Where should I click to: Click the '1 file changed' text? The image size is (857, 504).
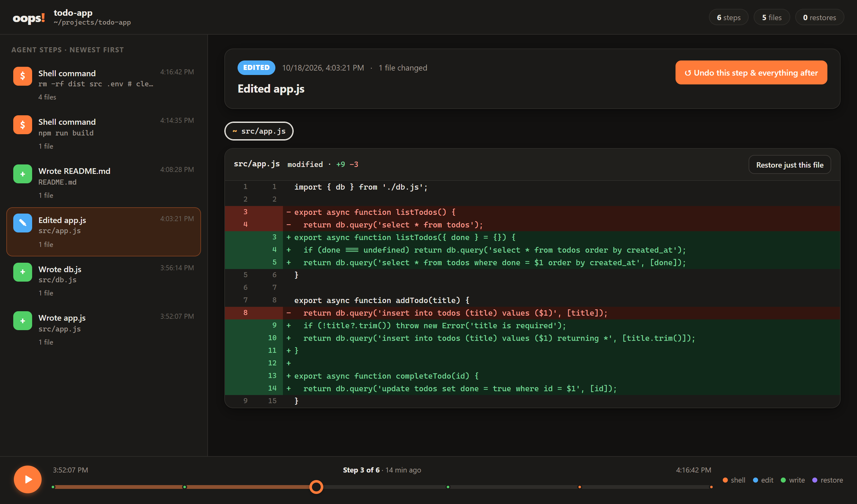(x=403, y=68)
